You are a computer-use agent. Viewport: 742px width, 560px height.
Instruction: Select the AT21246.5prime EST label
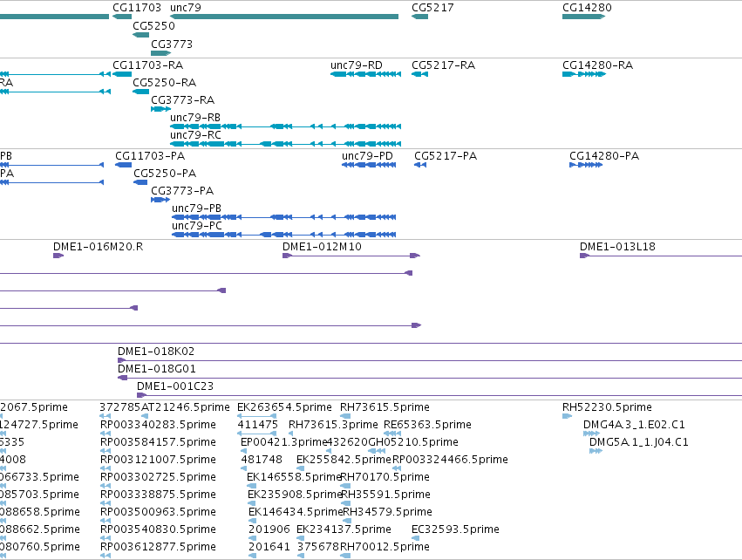coord(186,407)
